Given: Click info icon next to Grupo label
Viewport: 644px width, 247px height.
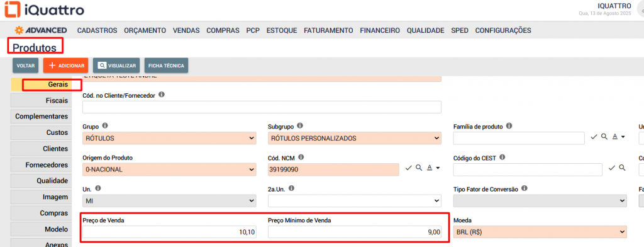Looking at the screenshot, I should tap(105, 125).
